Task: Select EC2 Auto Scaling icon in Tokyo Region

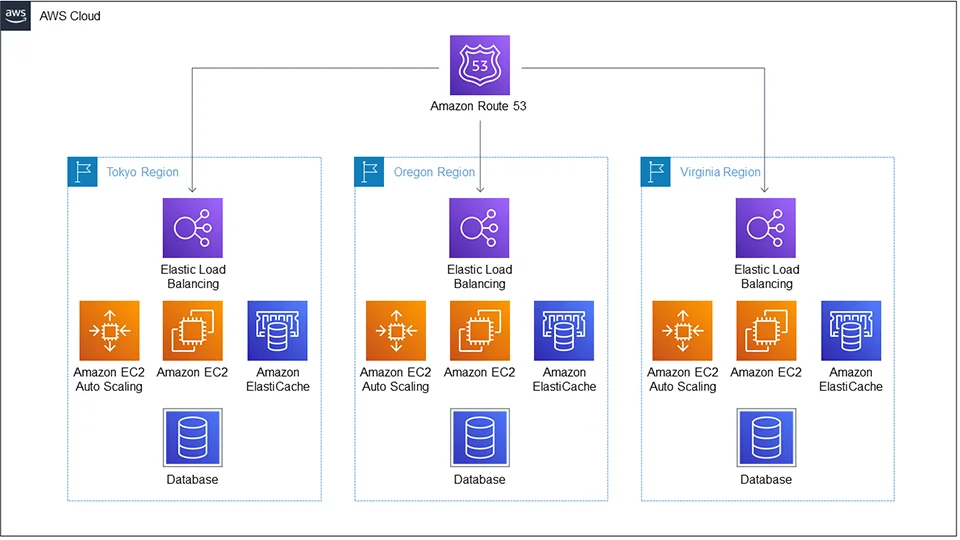Action: (x=110, y=331)
